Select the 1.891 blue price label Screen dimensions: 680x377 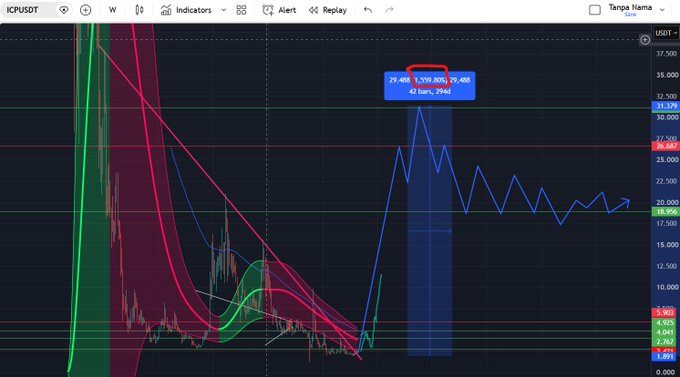pyautogui.click(x=664, y=357)
